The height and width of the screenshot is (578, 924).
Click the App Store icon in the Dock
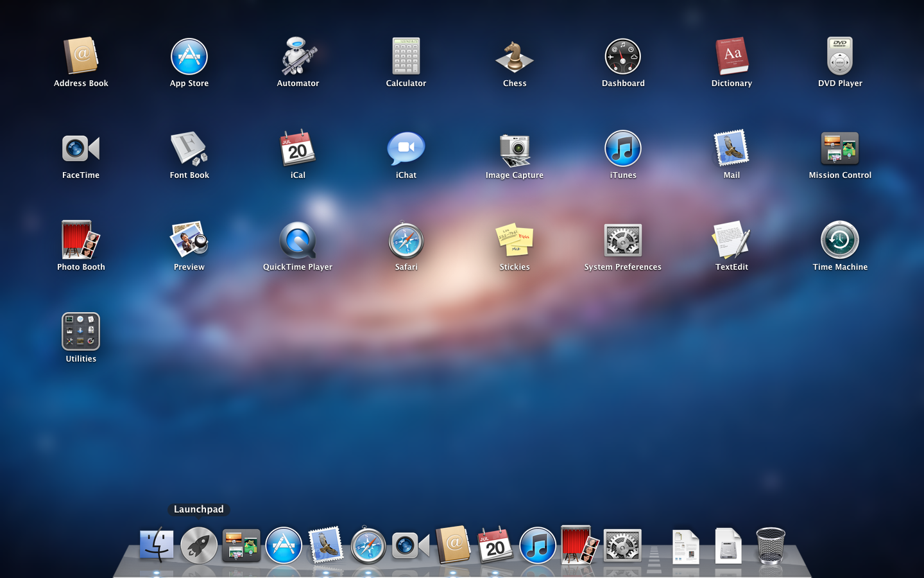point(284,545)
